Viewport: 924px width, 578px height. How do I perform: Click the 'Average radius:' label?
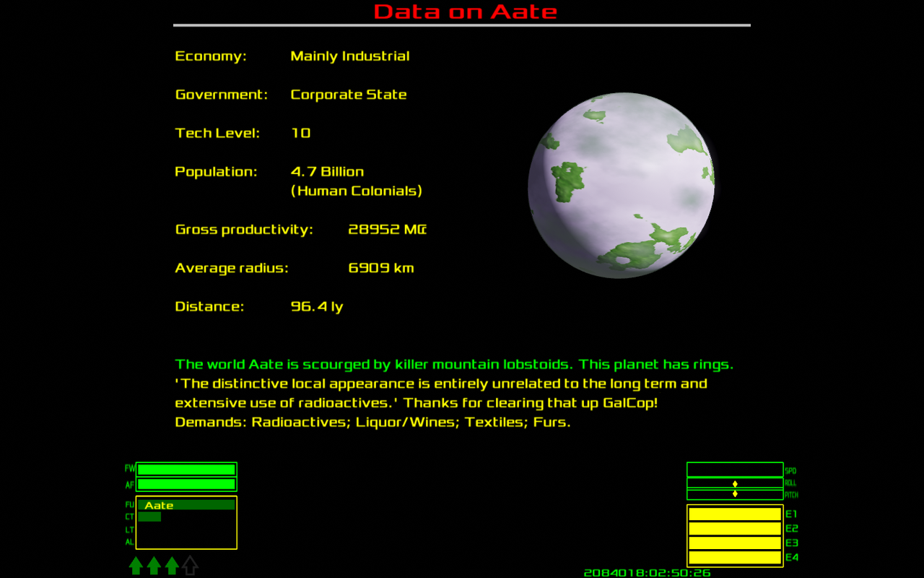click(x=232, y=268)
